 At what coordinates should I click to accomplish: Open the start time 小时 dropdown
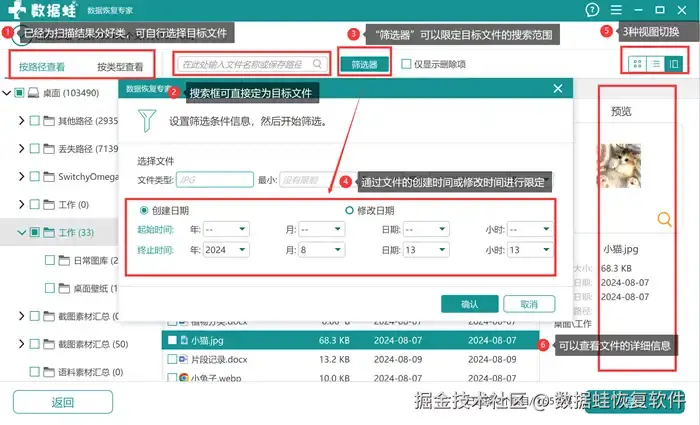click(x=530, y=229)
